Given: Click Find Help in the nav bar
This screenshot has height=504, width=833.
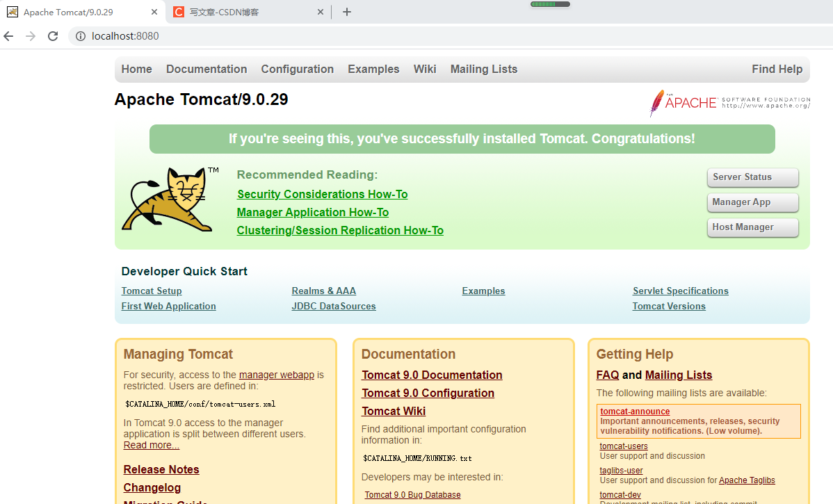Looking at the screenshot, I should pos(777,69).
